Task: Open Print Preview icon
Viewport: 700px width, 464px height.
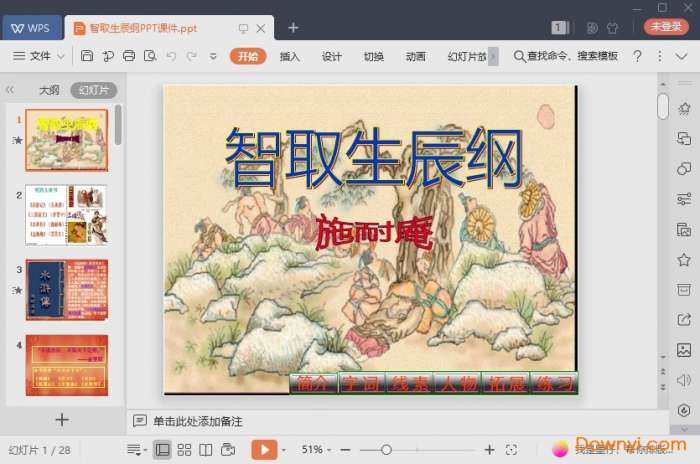Action: (150, 56)
